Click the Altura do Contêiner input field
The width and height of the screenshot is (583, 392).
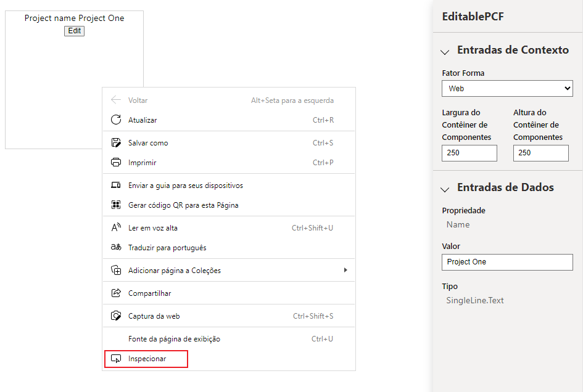tap(540, 153)
